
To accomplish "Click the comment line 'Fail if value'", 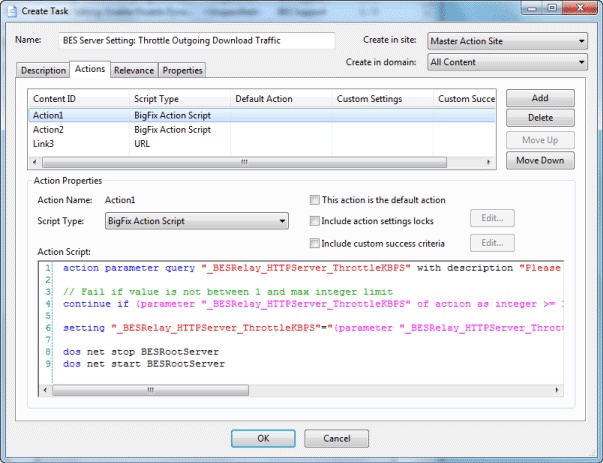I will tap(228, 292).
